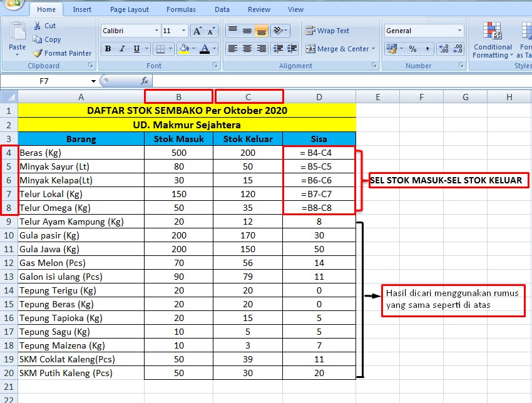
Task: Toggle bold formatting
Action: [108, 49]
